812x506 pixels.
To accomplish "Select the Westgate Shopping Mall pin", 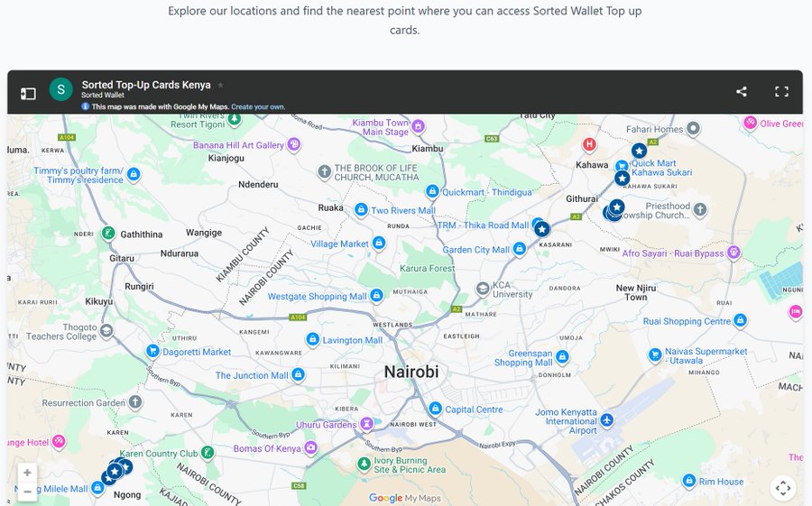I will (x=376, y=295).
